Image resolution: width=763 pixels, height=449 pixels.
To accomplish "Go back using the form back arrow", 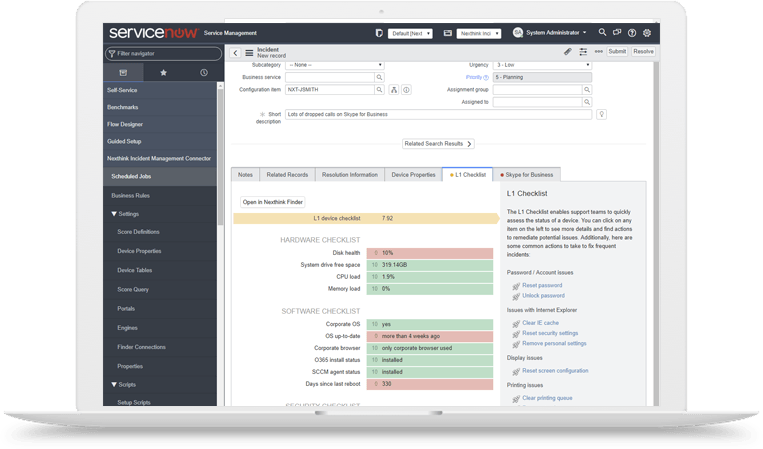I will pos(236,53).
